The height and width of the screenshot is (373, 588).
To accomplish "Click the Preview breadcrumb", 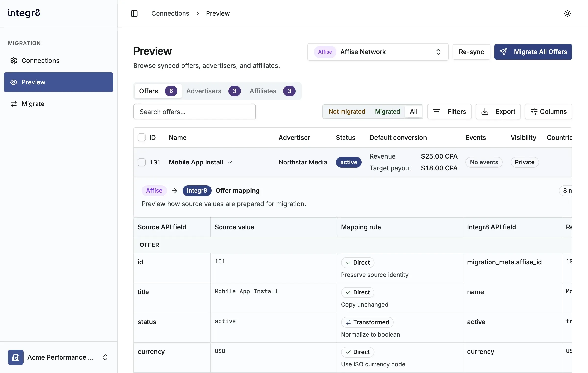I will [x=218, y=13].
